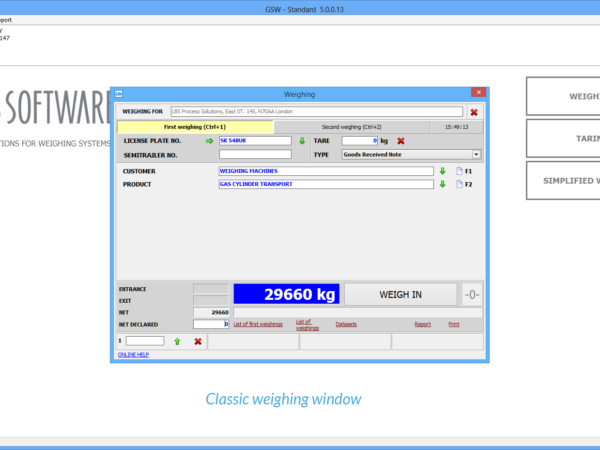
Task: Open the ONLINE HELP link
Action: [133, 355]
